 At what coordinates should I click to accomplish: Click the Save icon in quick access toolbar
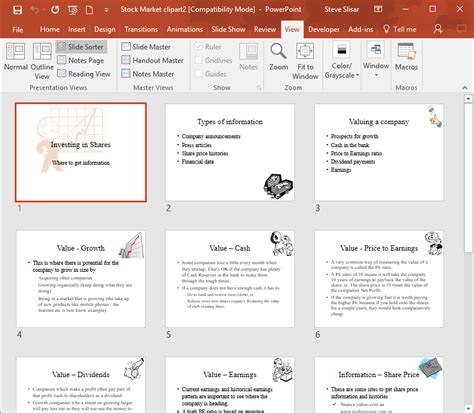click(x=17, y=10)
